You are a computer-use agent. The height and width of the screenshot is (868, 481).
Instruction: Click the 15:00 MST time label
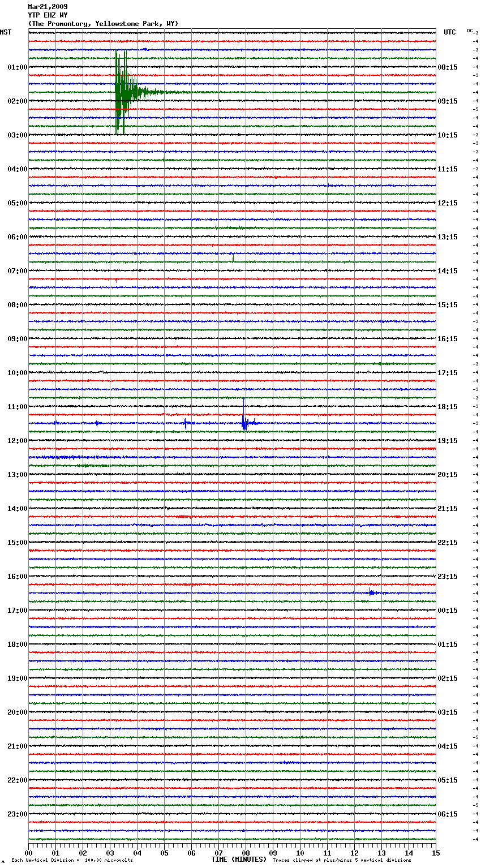point(18,543)
